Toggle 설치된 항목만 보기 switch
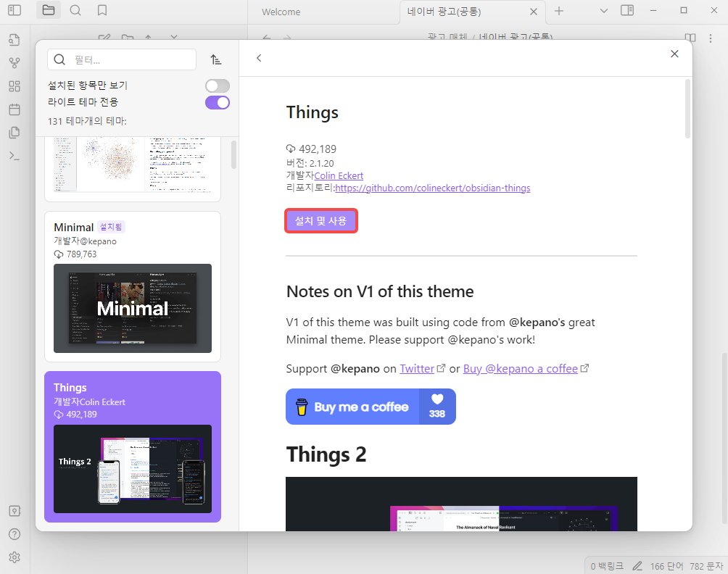The width and height of the screenshot is (728, 574). 218,86
